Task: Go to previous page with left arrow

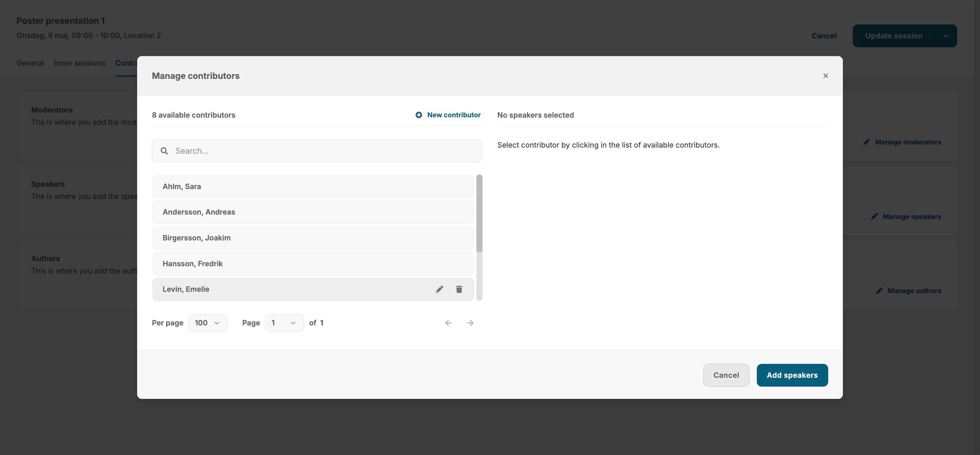Action: [448, 323]
